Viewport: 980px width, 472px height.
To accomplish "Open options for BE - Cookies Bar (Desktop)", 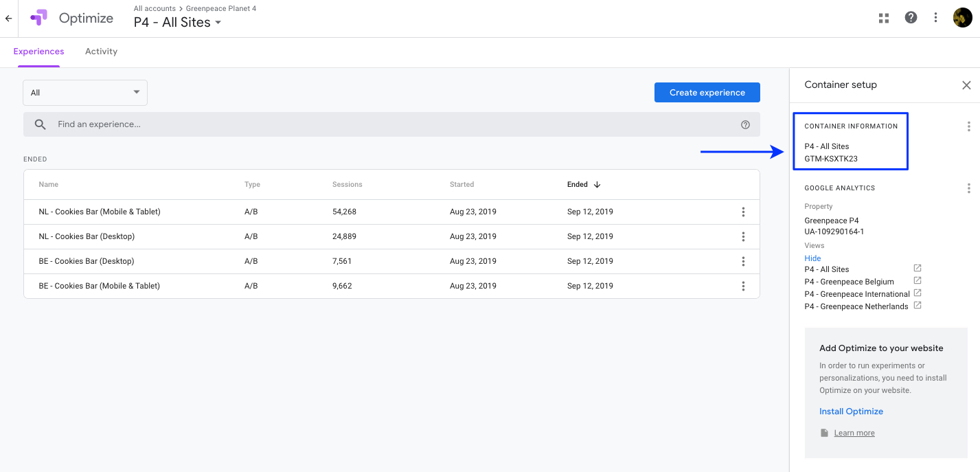I will coord(743,261).
